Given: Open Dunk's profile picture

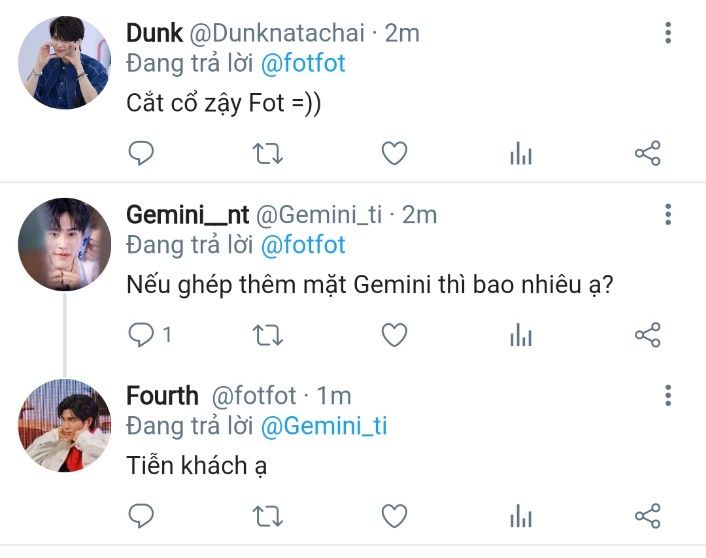Looking at the screenshot, I should click(x=64, y=62).
